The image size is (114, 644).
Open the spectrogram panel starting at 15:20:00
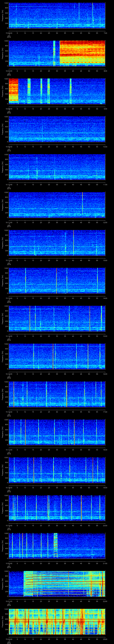(57, 546)
